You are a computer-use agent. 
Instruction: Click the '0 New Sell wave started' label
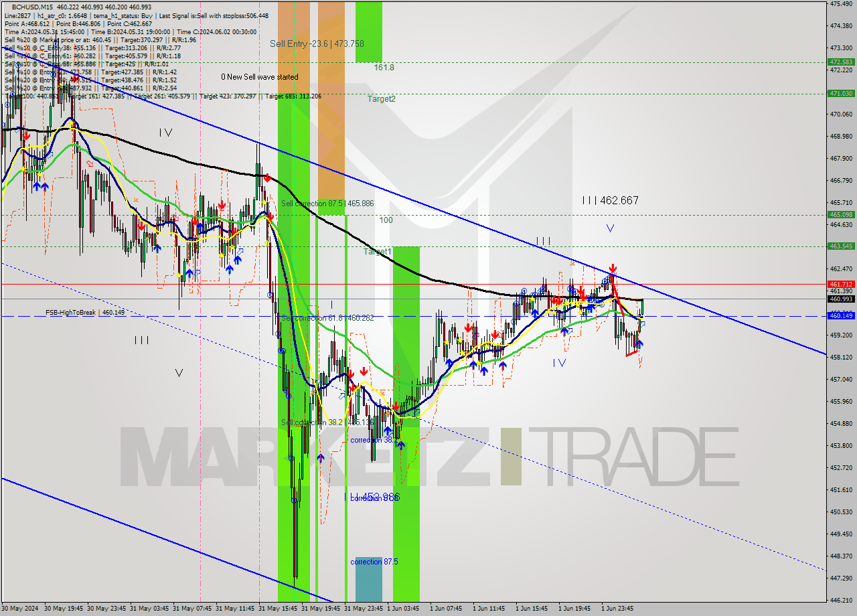(260, 77)
